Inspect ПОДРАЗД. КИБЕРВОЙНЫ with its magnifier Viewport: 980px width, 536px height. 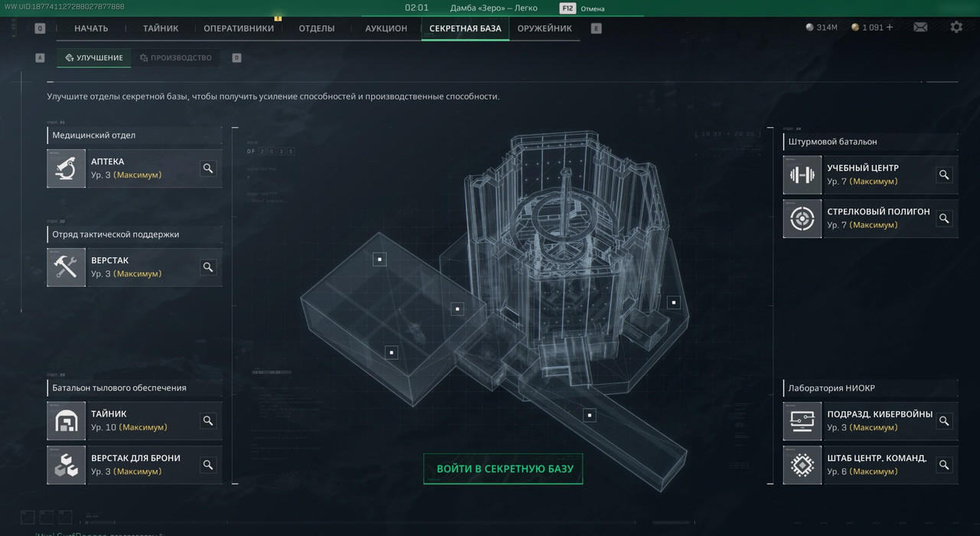click(x=944, y=421)
